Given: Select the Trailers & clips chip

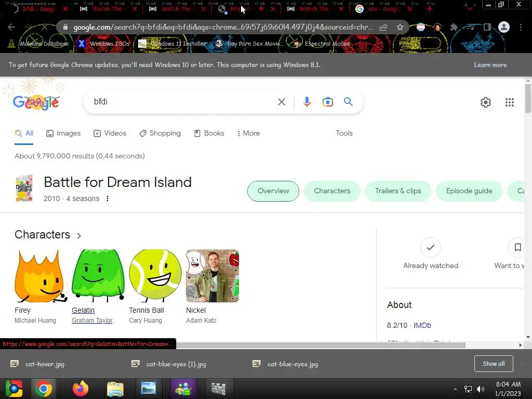Looking at the screenshot, I should [x=398, y=191].
